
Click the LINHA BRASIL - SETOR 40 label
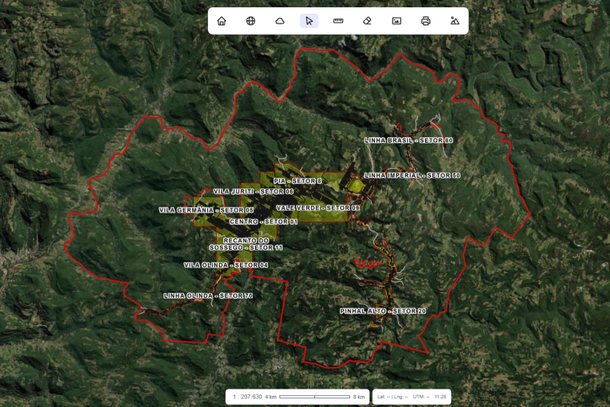tap(408, 140)
